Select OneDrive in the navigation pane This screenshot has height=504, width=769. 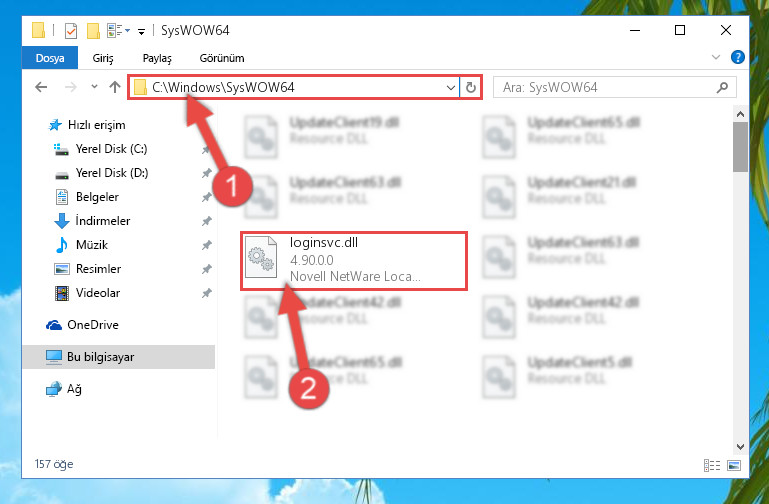click(x=92, y=325)
